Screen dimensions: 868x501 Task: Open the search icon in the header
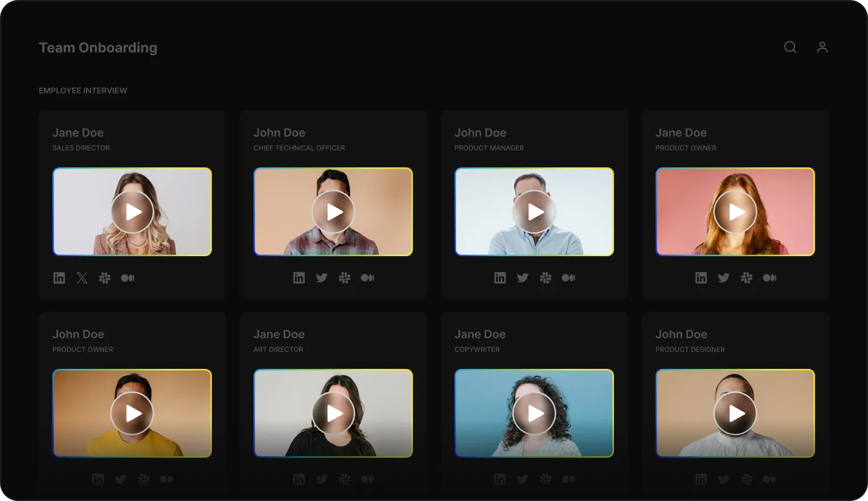coord(790,47)
